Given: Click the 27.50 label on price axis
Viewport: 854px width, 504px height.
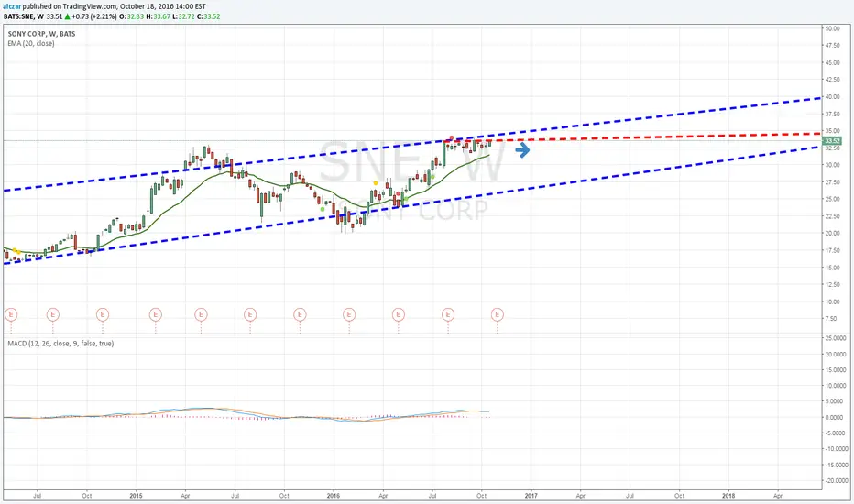Looking at the screenshot, I should (832, 182).
